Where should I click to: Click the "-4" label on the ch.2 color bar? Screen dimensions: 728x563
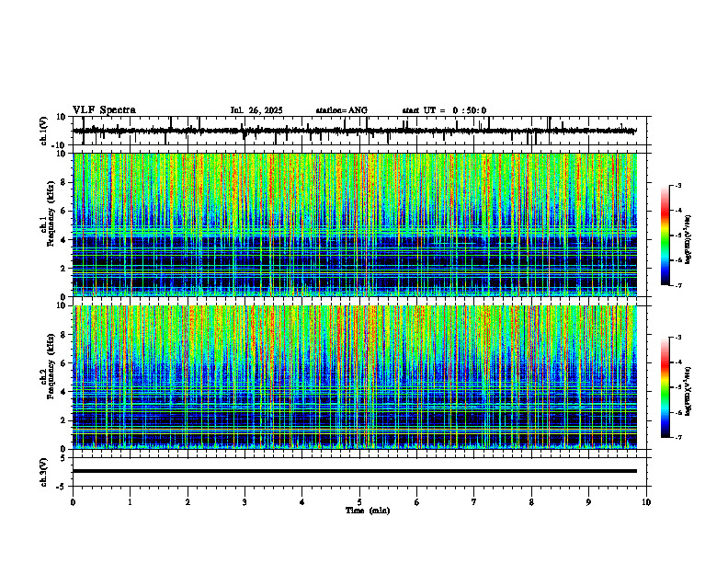tap(678, 362)
